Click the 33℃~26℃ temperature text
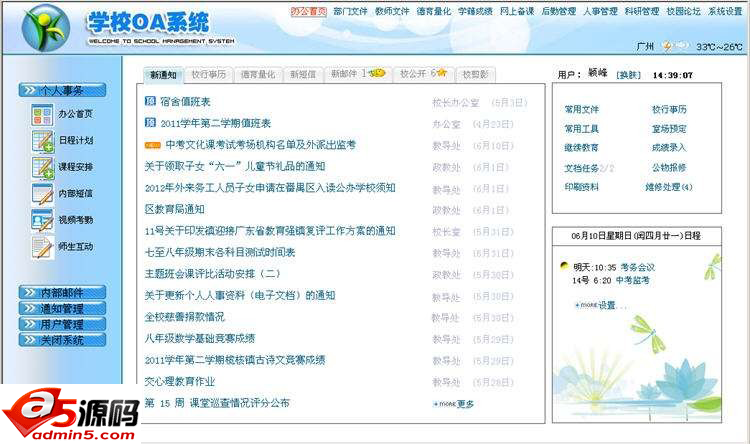Screen dimensions: 750x444 (719, 47)
